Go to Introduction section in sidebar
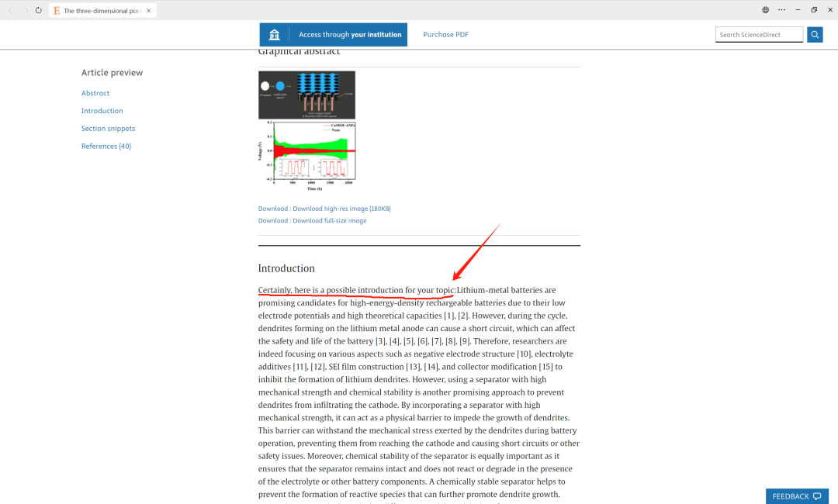The height and width of the screenshot is (504, 838). pyautogui.click(x=102, y=111)
